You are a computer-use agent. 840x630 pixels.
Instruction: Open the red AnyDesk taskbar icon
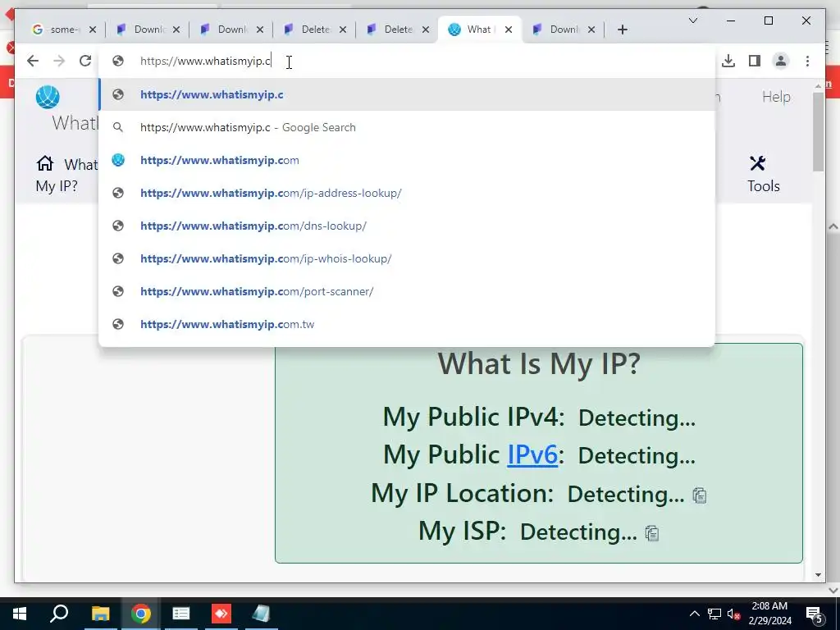[x=221, y=614]
